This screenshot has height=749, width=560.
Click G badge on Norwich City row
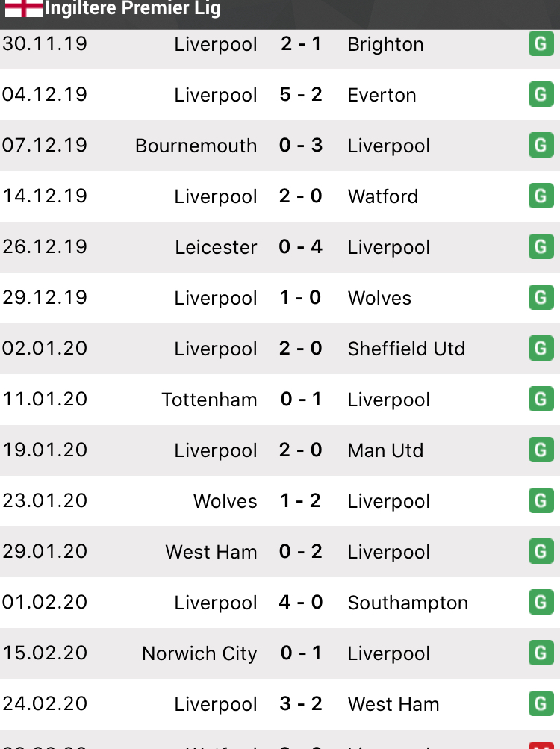coord(541,653)
